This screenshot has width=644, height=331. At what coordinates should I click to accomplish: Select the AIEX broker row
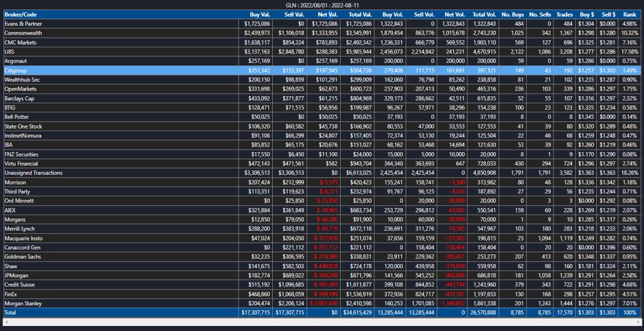(x=321, y=210)
